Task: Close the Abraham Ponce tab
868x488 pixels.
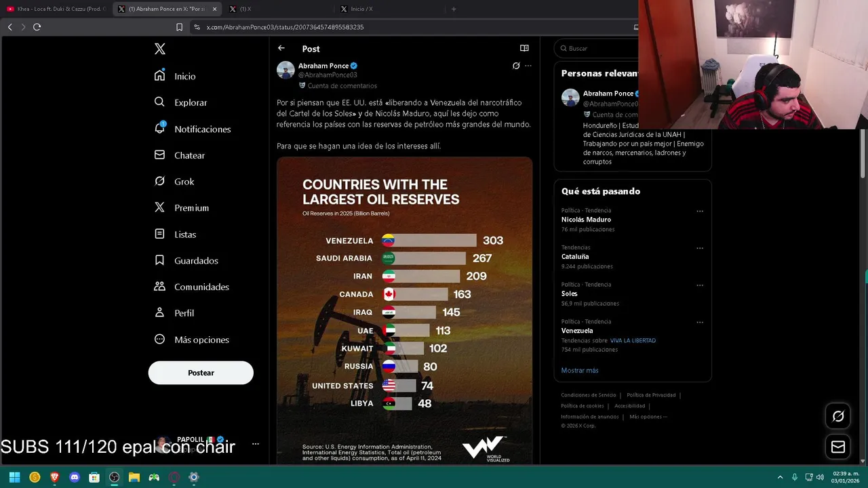Action: click(x=215, y=9)
